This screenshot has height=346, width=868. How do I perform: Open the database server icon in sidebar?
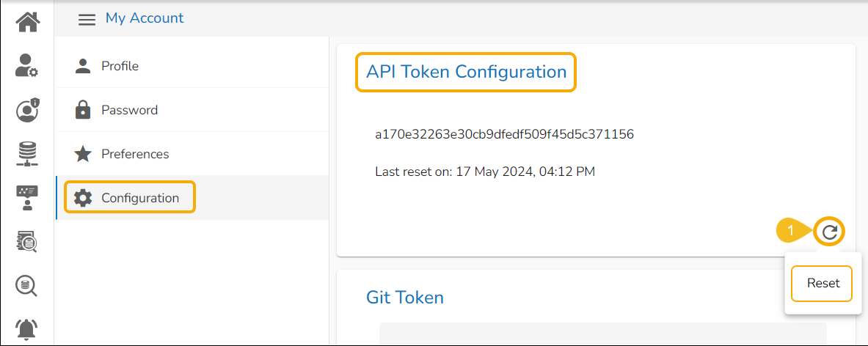click(27, 154)
